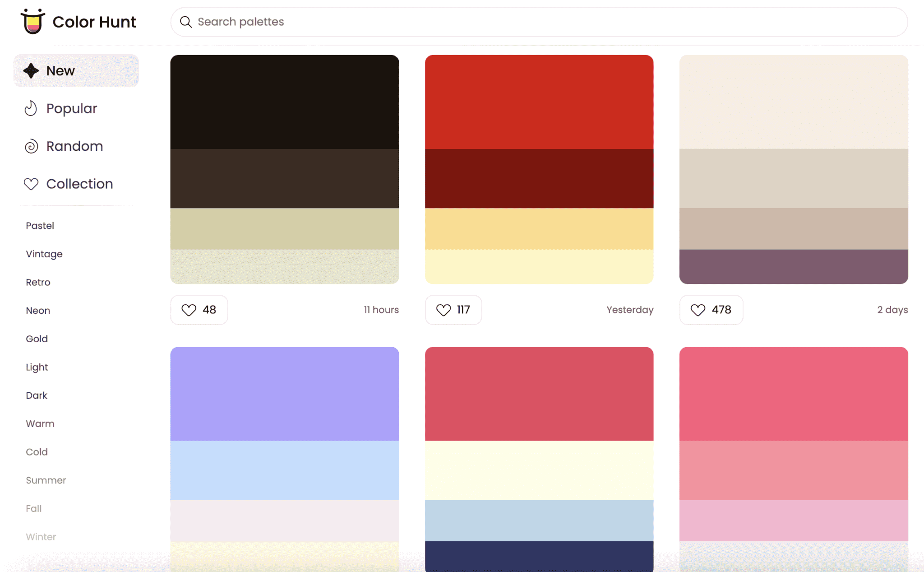
Task: Open the Dark palette category
Action: (37, 394)
